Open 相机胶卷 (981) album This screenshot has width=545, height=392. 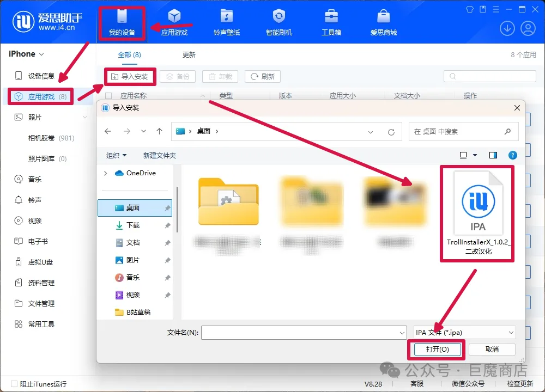51,138
